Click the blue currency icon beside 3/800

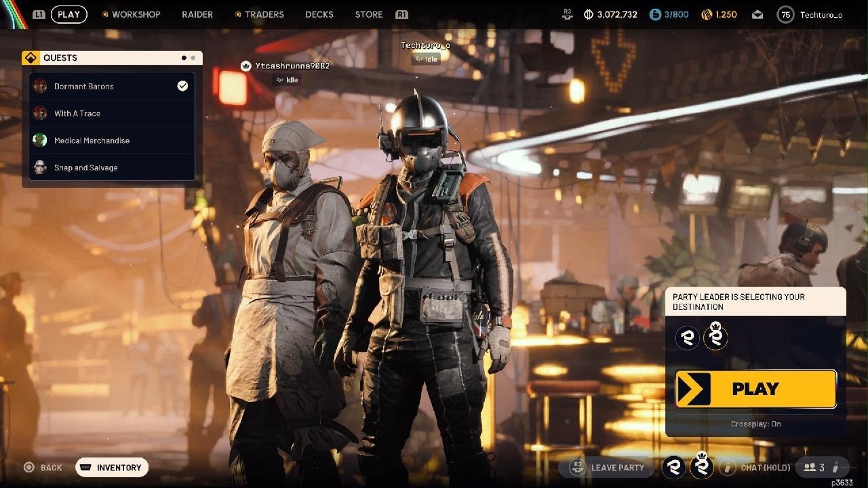click(x=655, y=14)
